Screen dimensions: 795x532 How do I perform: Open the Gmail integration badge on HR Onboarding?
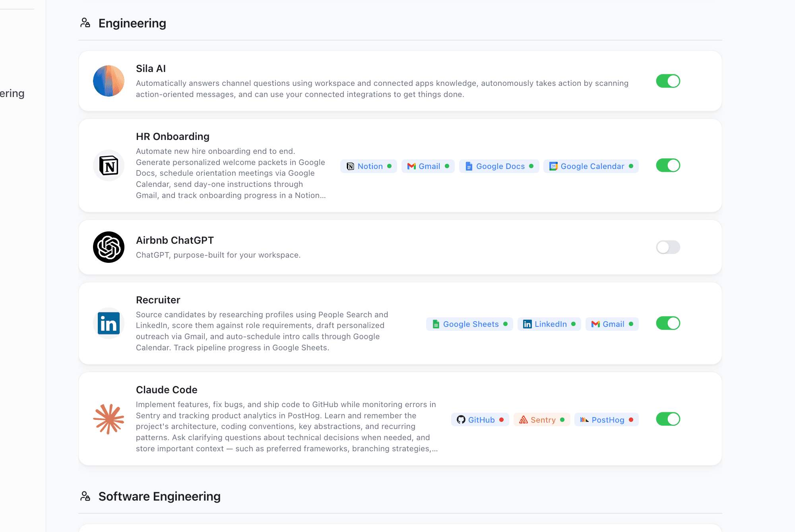(x=428, y=166)
